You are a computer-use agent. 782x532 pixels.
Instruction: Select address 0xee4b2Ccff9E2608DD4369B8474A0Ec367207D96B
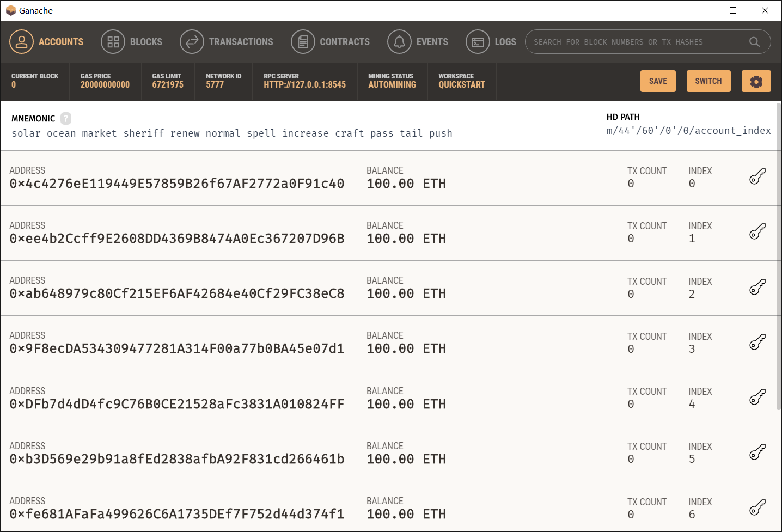(x=177, y=239)
